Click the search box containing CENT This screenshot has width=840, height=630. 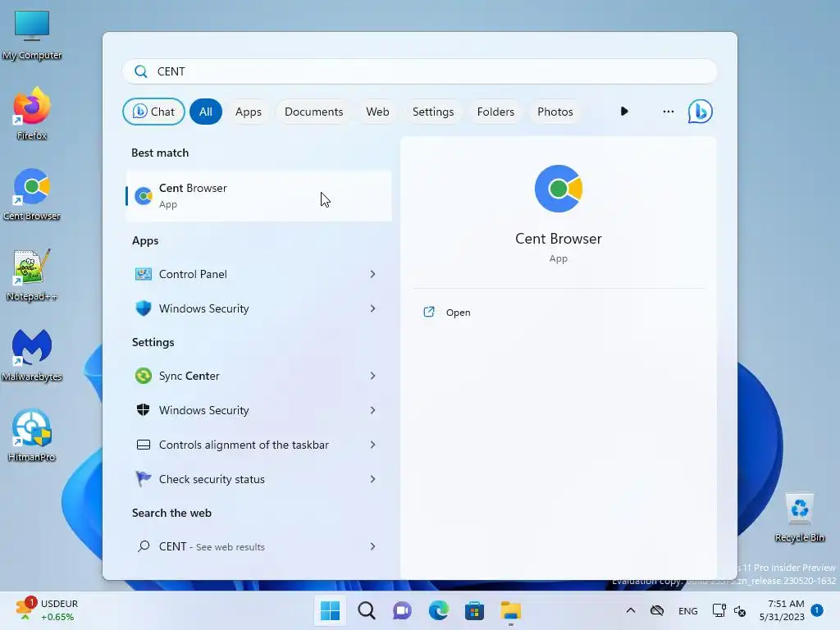coord(420,71)
